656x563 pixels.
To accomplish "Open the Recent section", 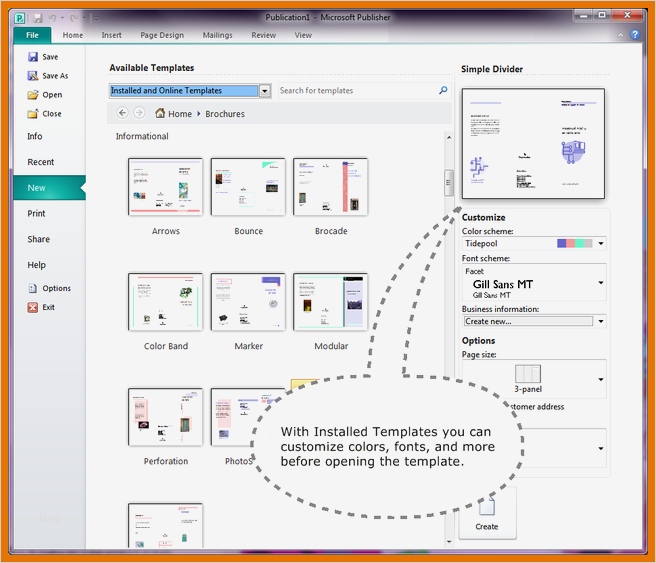I will point(41,162).
